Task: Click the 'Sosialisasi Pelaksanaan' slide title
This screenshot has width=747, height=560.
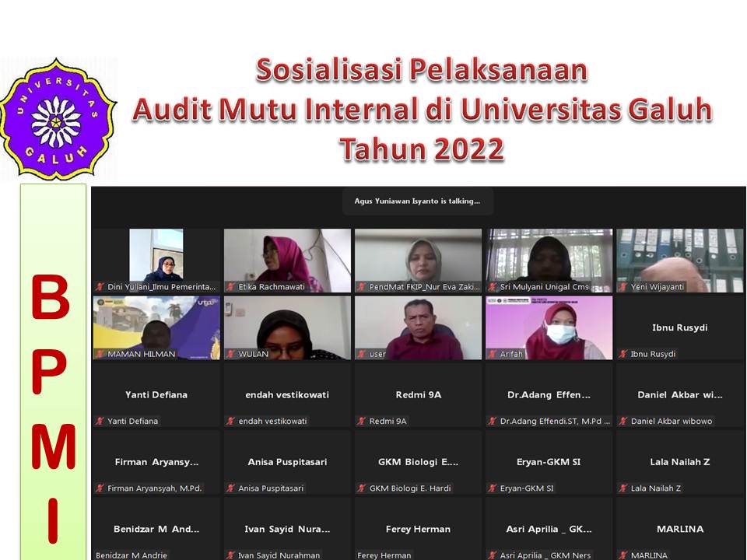Action: [421, 71]
